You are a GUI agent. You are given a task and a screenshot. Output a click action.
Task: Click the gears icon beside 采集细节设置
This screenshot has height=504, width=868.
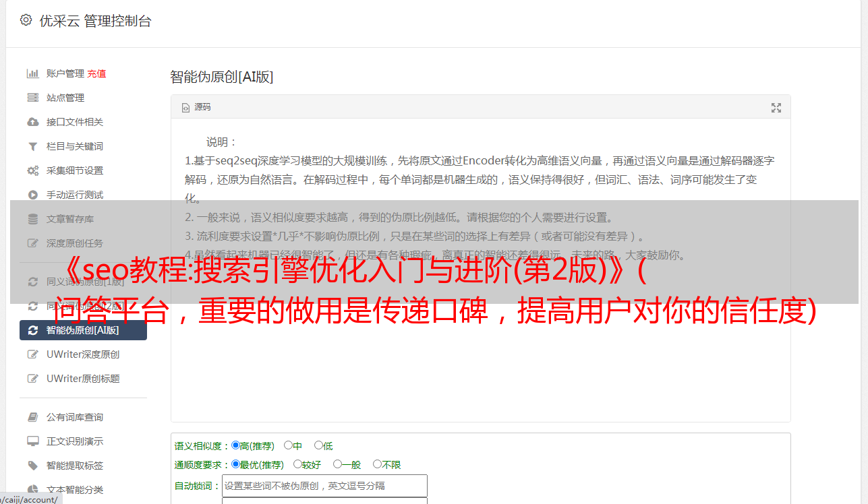coord(32,170)
